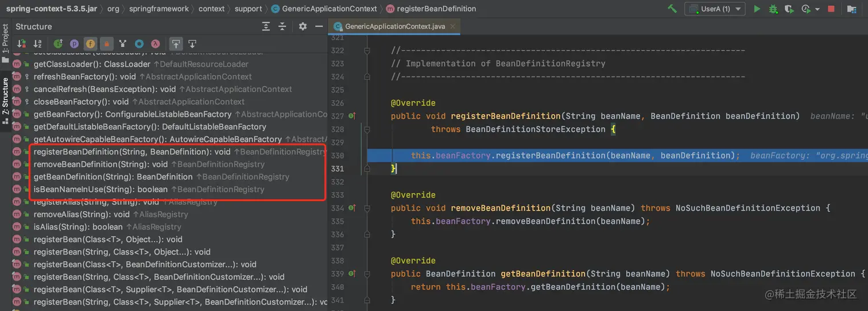Viewport: 868px width, 311px height.
Task: Run the UserA (1) configuration
Action: (x=757, y=9)
